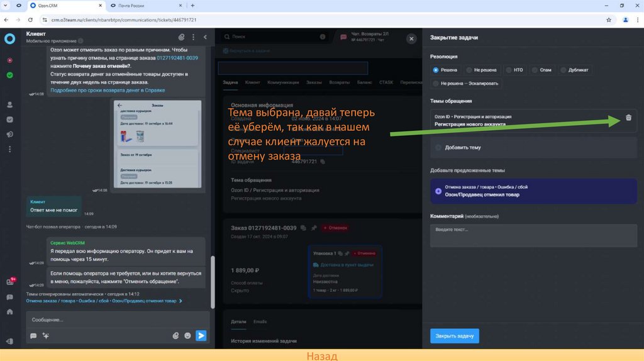Open a new browser tab with plus

192,6
